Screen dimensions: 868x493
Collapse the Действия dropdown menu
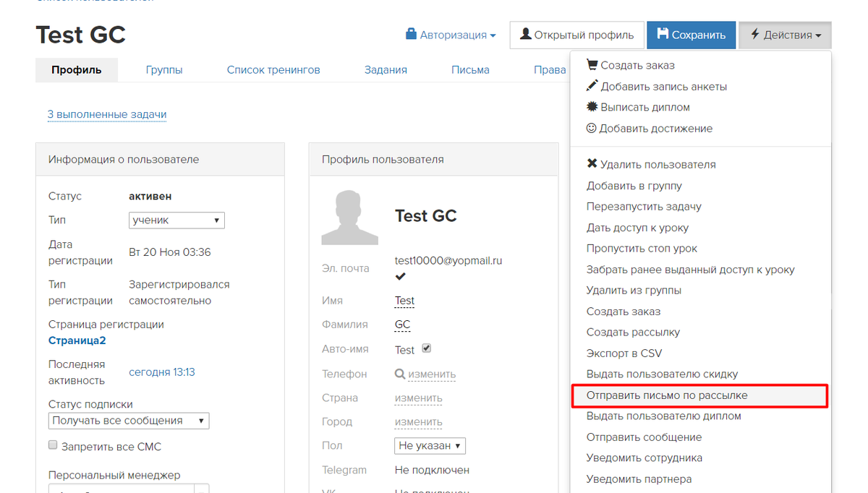click(x=785, y=35)
